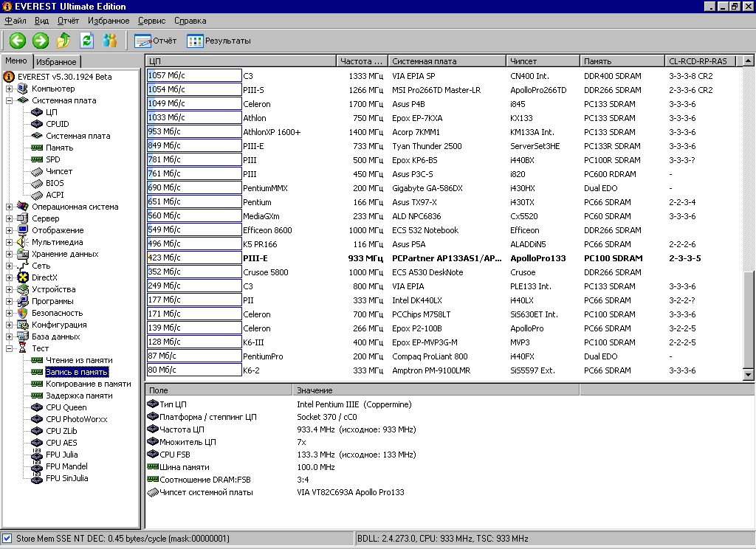Click the results list scrollbar down arrow
This screenshot has width=756, height=549.
point(749,375)
